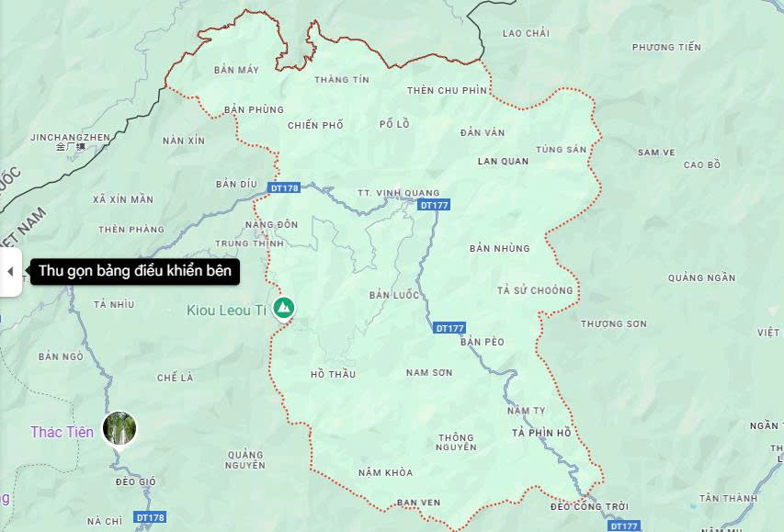Click the DT178 road shield near Nà Chì
Screen dimensions: 784x532
pyautogui.click(x=150, y=517)
